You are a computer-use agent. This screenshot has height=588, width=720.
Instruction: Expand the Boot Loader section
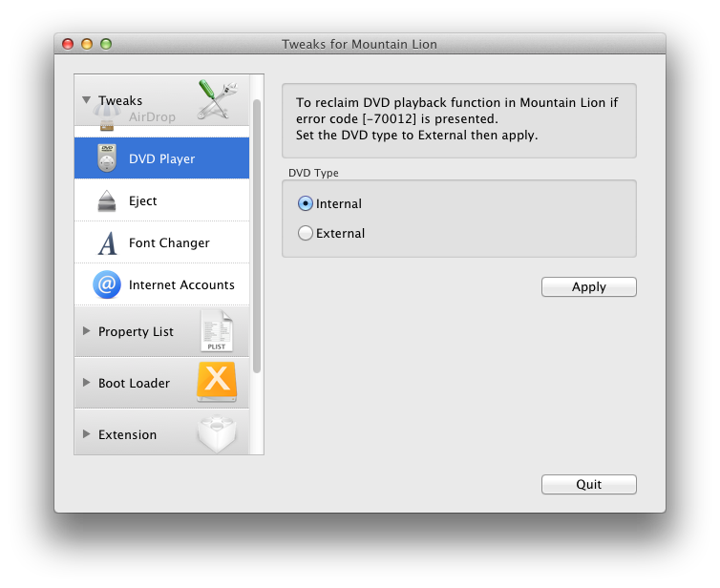[x=86, y=382]
